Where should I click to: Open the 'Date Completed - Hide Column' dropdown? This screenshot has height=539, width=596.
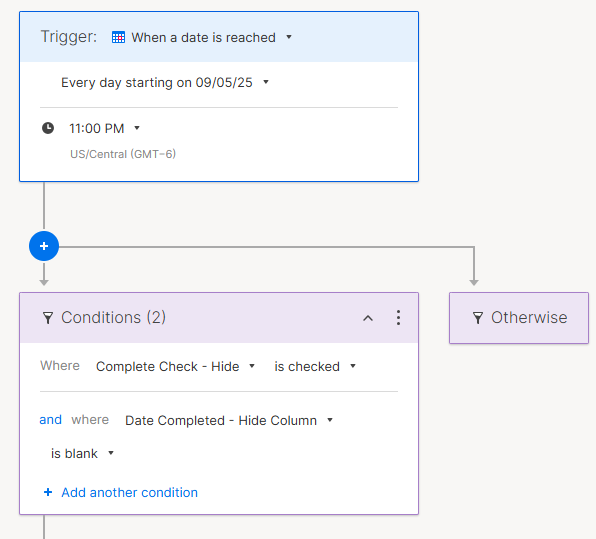(x=229, y=420)
